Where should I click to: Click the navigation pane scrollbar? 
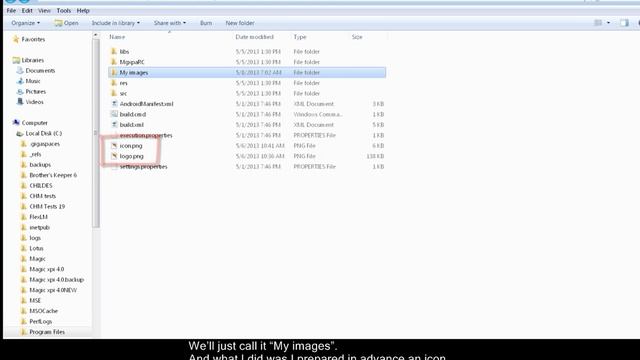pos(96,133)
